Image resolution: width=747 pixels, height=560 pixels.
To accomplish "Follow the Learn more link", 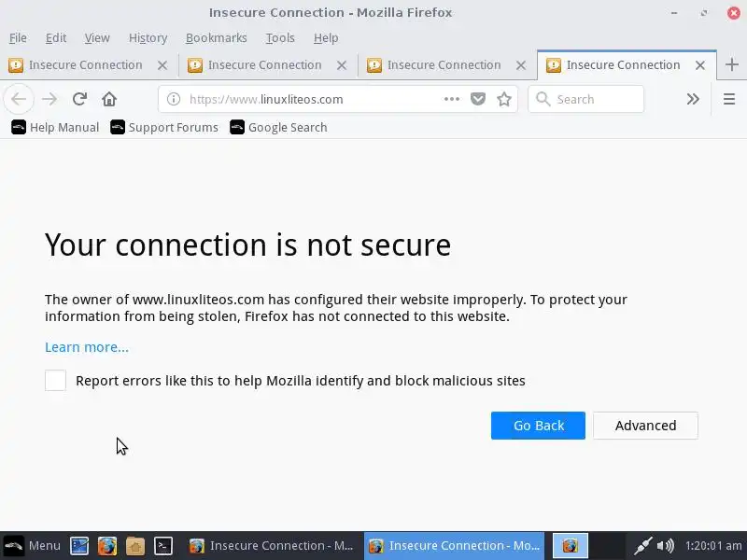I will coord(87,347).
